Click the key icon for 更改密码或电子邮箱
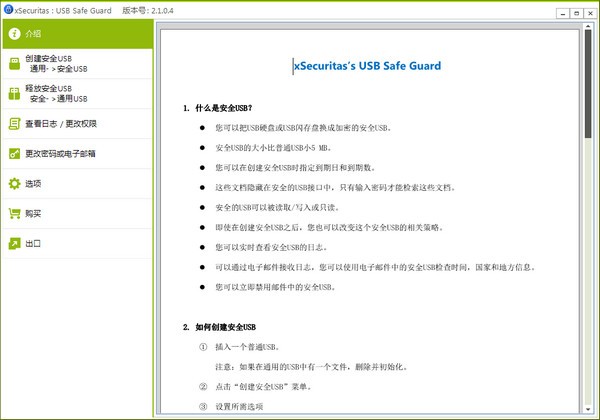This screenshot has width=600, height=420. (13, 154)
